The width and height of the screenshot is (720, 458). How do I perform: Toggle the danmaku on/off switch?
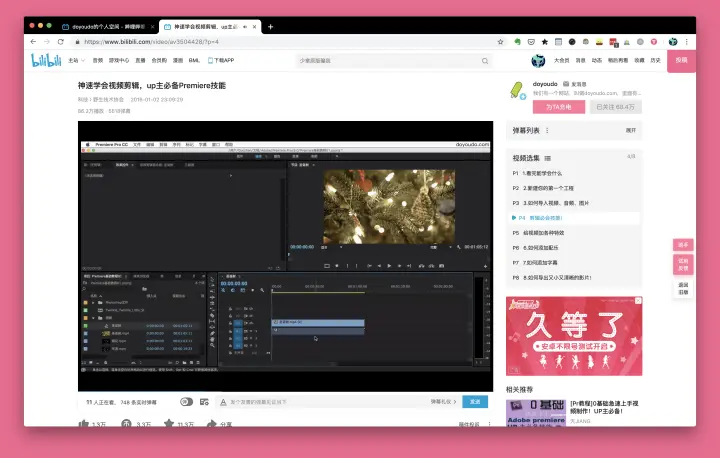tap(186, 402)
